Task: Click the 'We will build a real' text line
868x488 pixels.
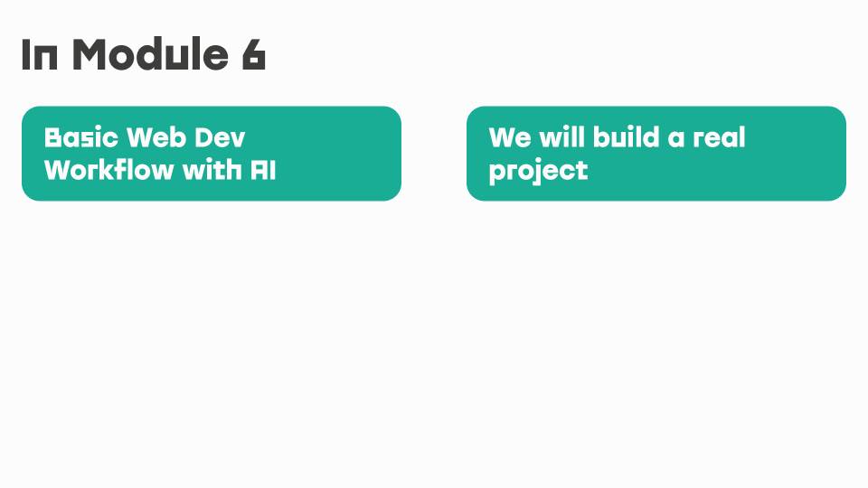Action: pyautogui.click(x=618, y=137)
